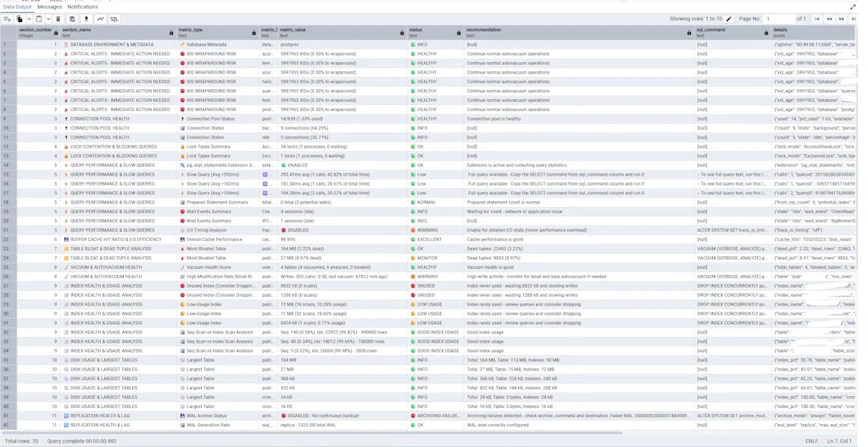The height and width of the screenshot is (447, 868).
Task: Expand the results panel to full screen
Action: pos(853,7)
